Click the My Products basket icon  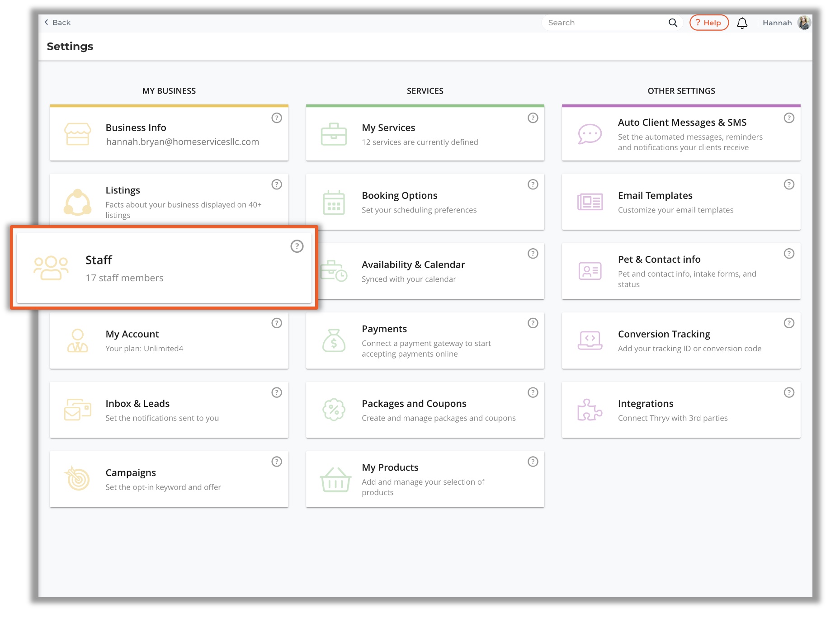tap(335, 480)
